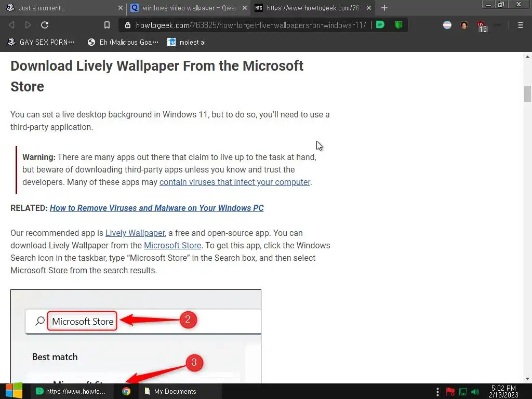Open the green reader mode icon in address bar
The width and height of the screenshot is (532, 399).
tap(380, 25)
